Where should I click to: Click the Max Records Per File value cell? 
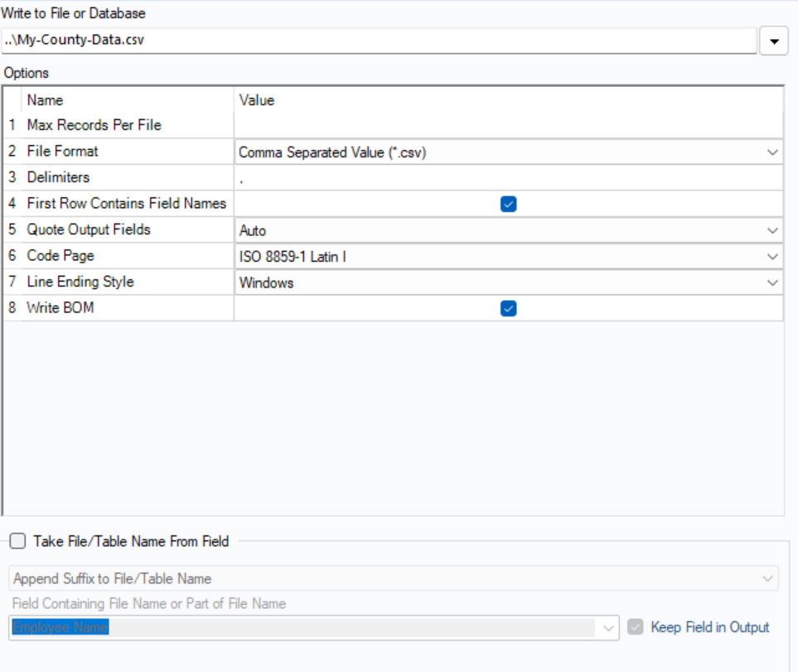(508, 125)
